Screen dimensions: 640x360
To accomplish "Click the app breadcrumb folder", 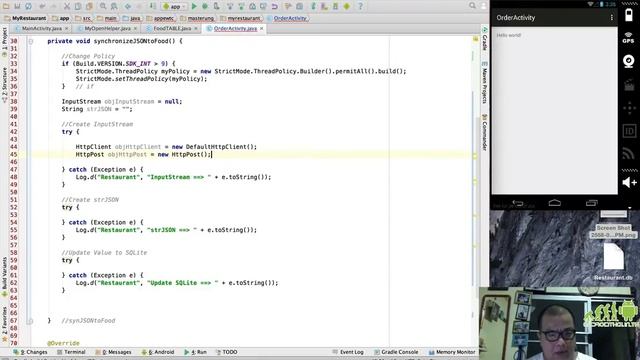I will tap(61, 18).
